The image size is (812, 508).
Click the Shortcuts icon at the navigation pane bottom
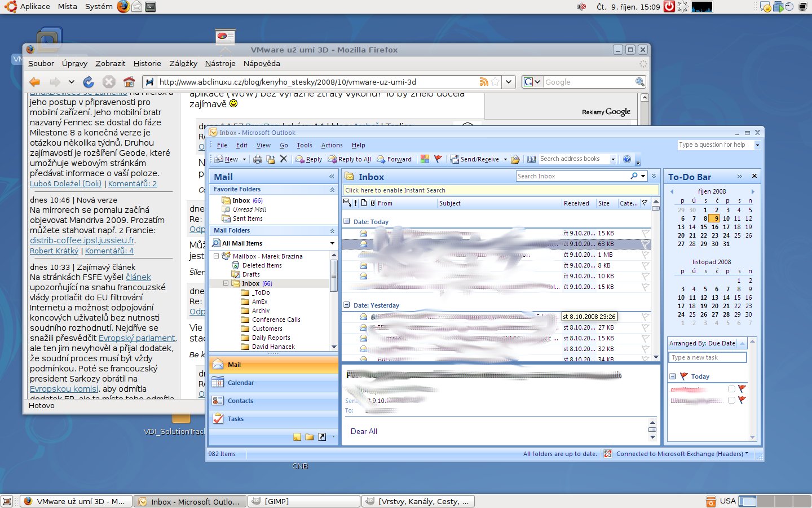pos(322,437)
